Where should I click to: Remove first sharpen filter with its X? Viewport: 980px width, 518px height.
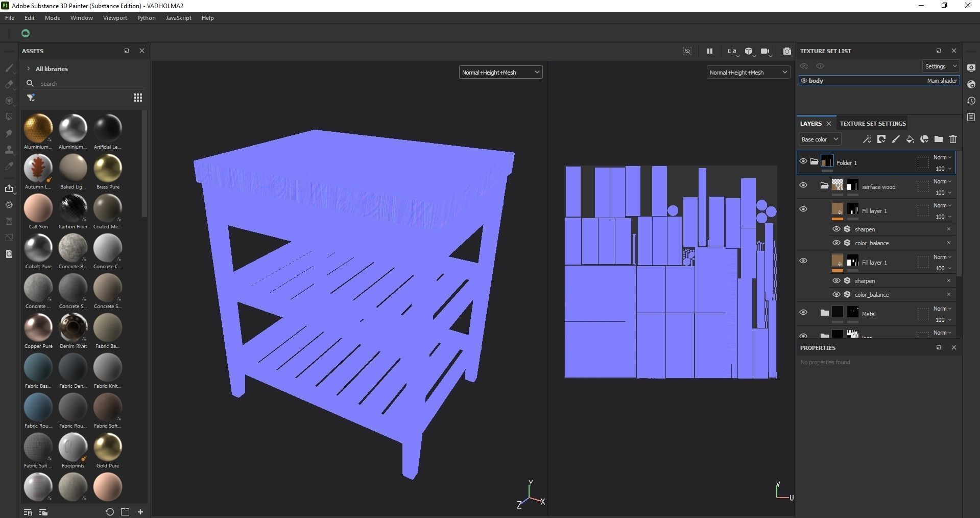click(949, 229)
